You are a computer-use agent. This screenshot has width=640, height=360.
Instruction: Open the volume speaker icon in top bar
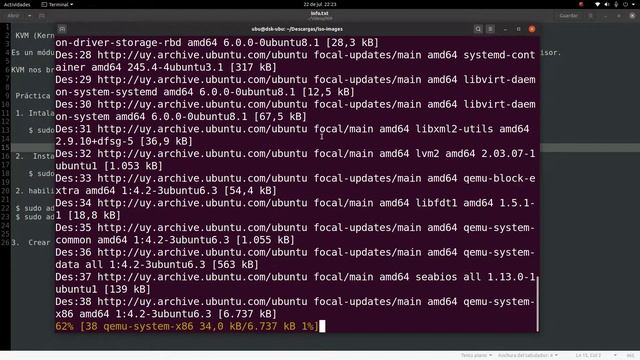click(x=607, y=4)
